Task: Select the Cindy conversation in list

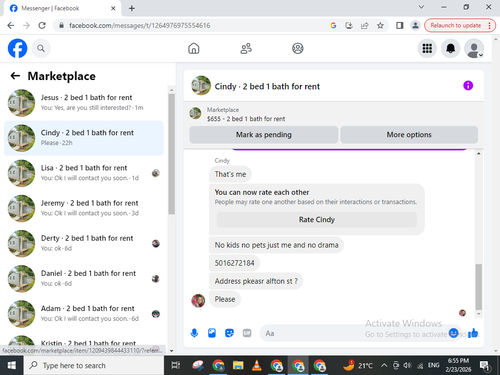Action: click(x=84, y=138)
